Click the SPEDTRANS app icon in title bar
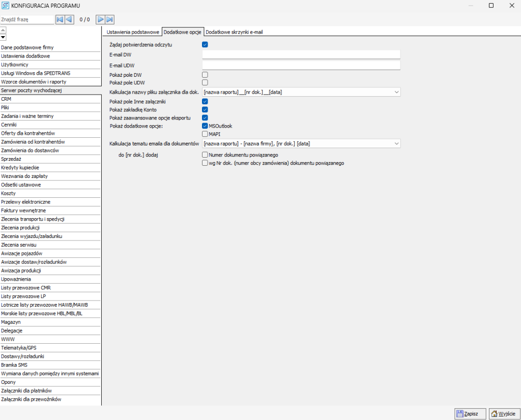Screen dimensions: 521x420 [5, 6]
